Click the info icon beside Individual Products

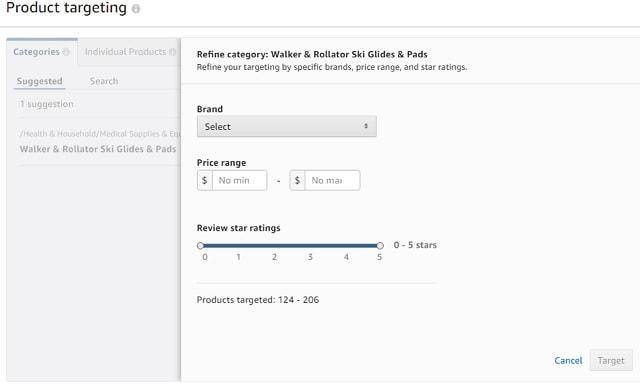[173, 52]
